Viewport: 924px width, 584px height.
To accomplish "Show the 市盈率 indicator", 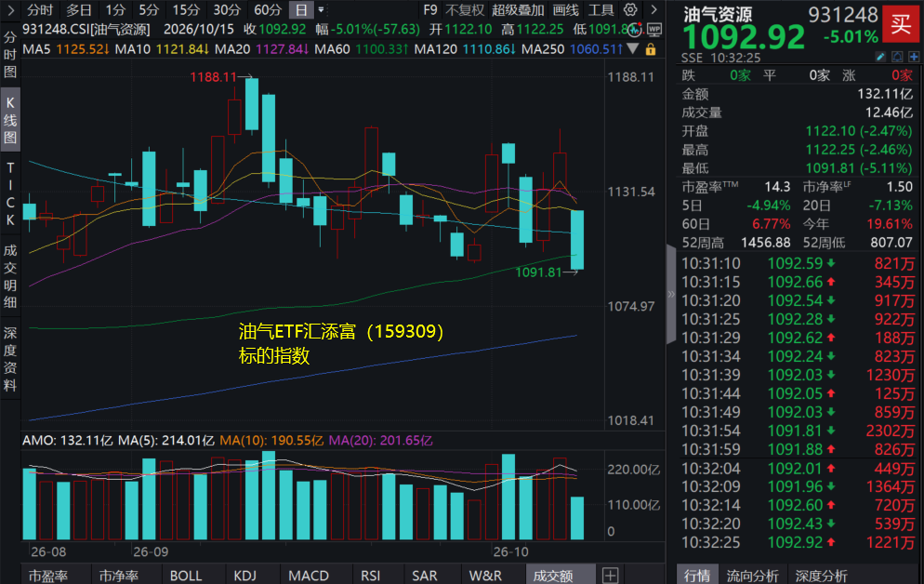I will tap(48, 576).
